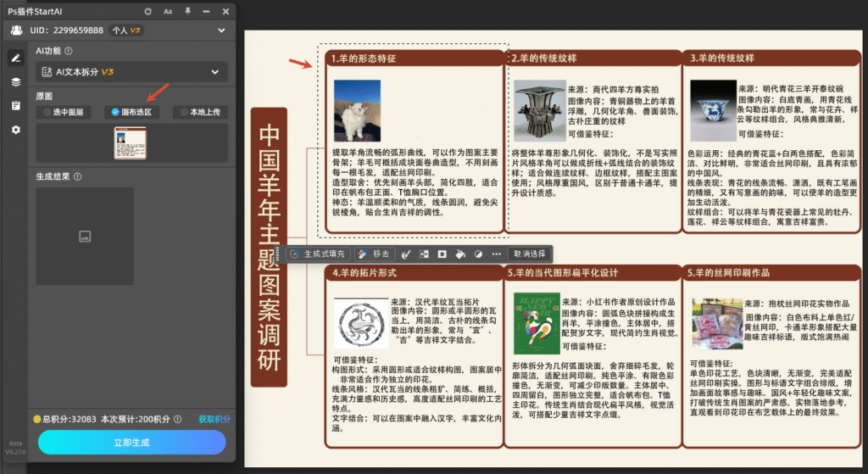
Task: Click the 来源：汉代羊纹瓦当拓片 text
Action: coord(435,302)
